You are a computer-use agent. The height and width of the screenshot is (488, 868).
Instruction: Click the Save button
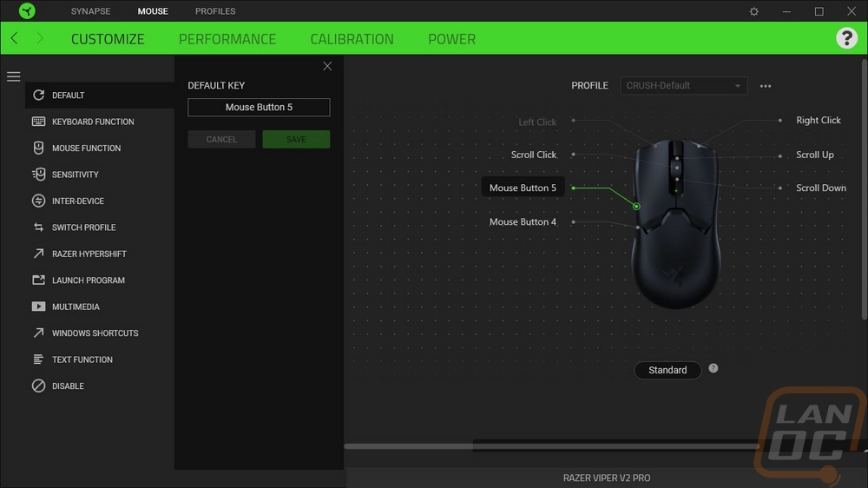tap(296, 139)
